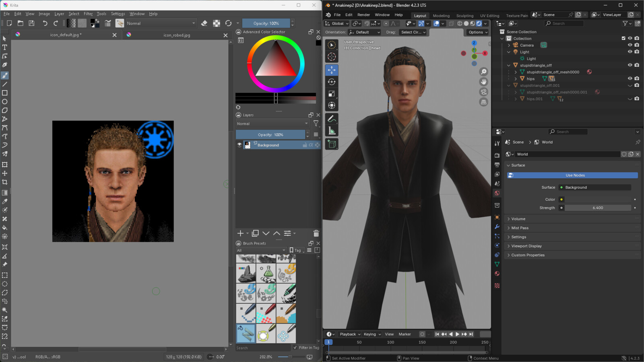Uncheck the Collection exclude checkbox in outliner
Viewport: 644px width, 362px height.
point(623,39)
